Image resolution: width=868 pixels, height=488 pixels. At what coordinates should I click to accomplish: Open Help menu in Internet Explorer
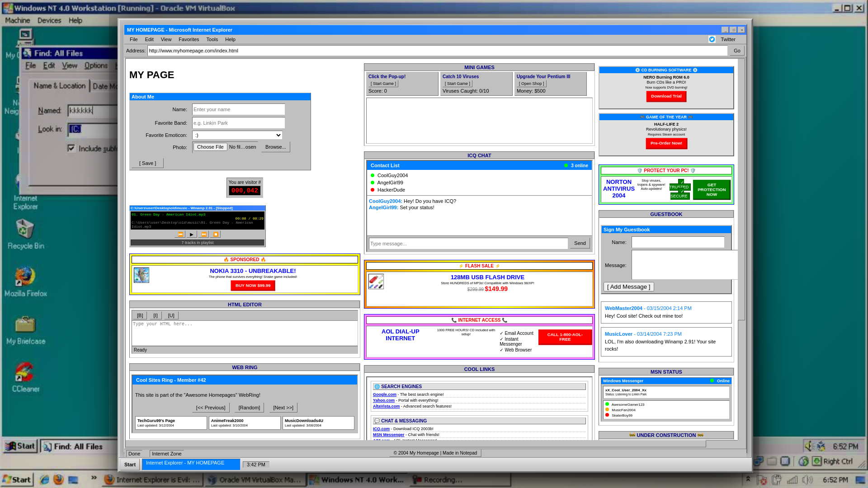coord(230,39)
